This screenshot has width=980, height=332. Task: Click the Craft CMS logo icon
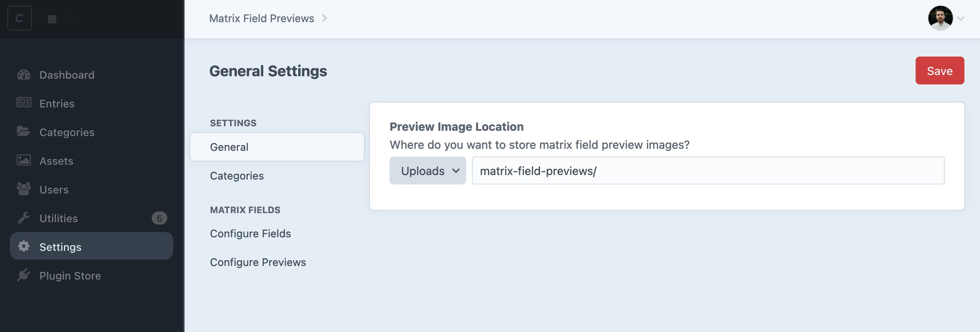pyautogui.click(x=20, y=18)
